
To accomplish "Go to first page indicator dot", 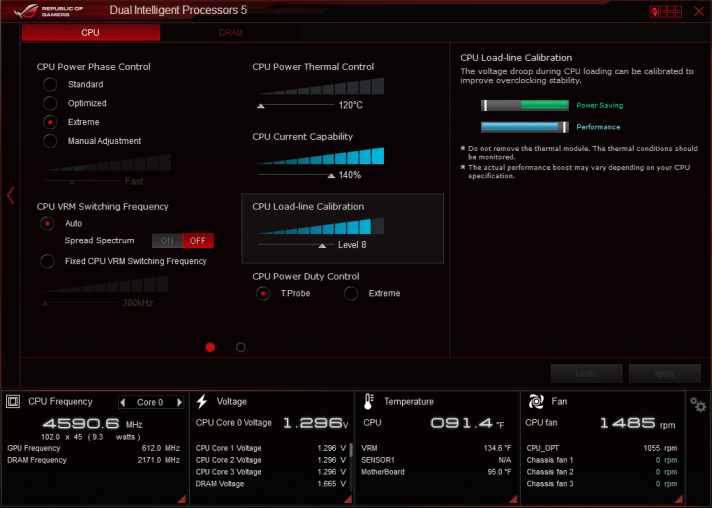I will [210, 347].
